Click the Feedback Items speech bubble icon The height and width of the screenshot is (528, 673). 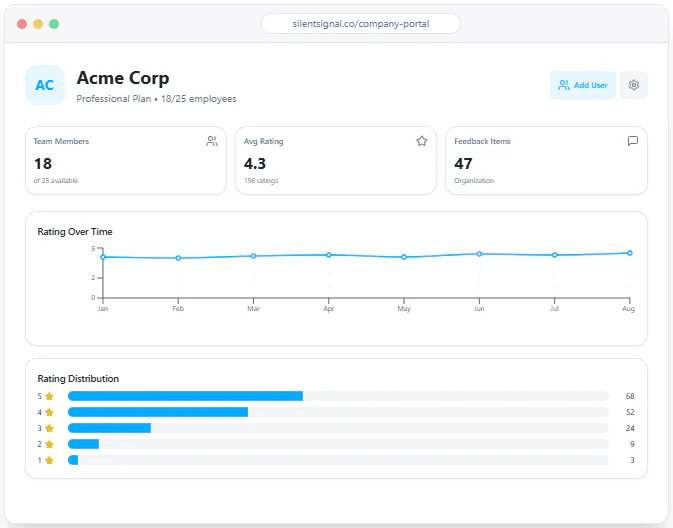[x=632, y=141]
